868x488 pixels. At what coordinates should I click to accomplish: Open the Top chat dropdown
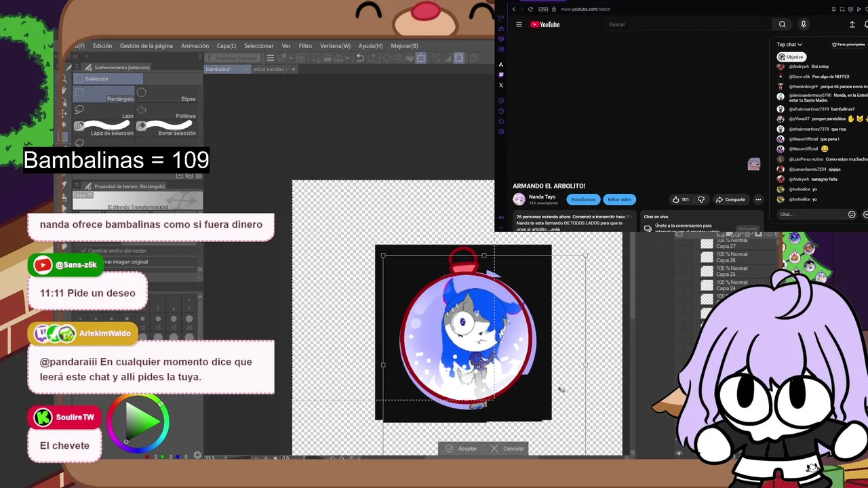coord(789,45)
